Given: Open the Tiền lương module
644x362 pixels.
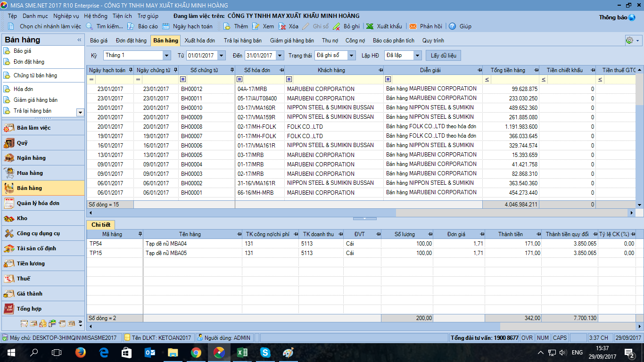Looking at the screenshot, I should pos(42,263).
